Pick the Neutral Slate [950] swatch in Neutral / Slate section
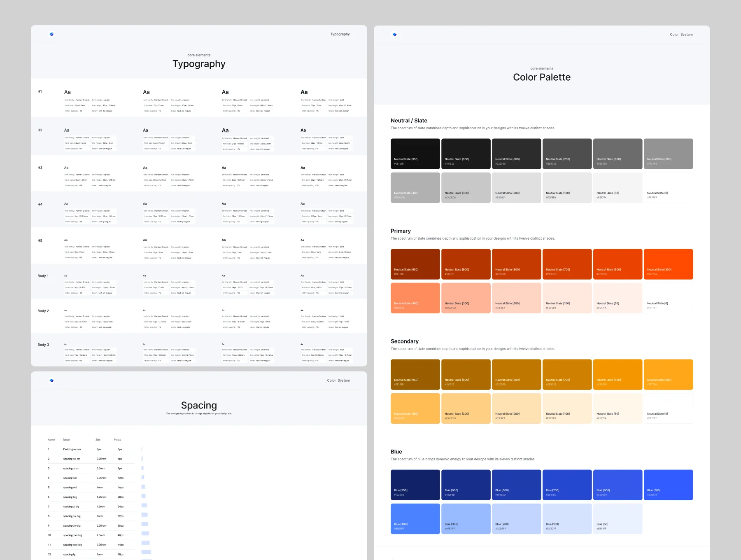741x560 pixels. click(415, 154)
